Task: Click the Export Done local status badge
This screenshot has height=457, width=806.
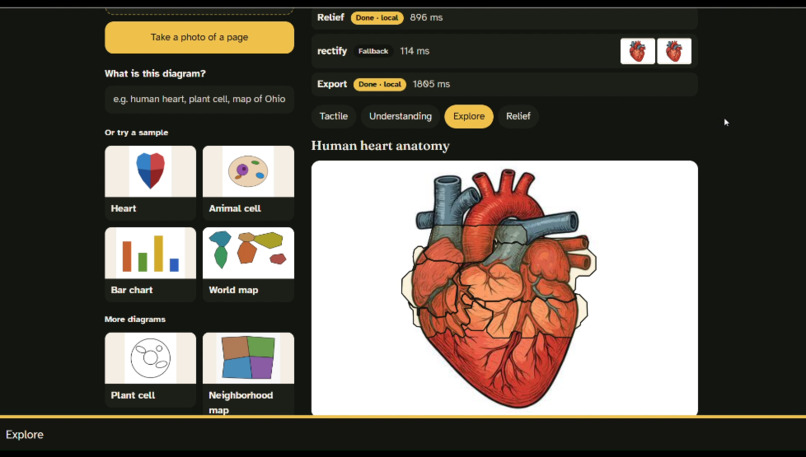Action: (x=379, y=84)
